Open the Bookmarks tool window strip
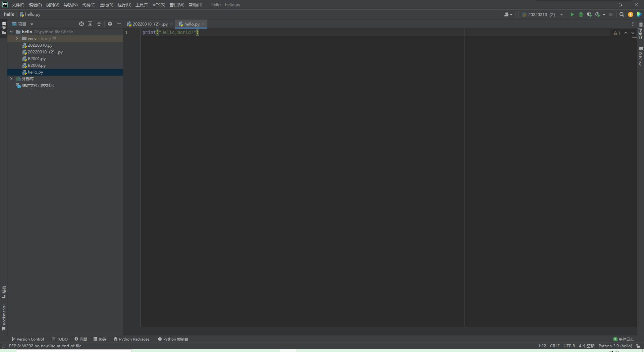The image size is (644, 352). point(4,318)
